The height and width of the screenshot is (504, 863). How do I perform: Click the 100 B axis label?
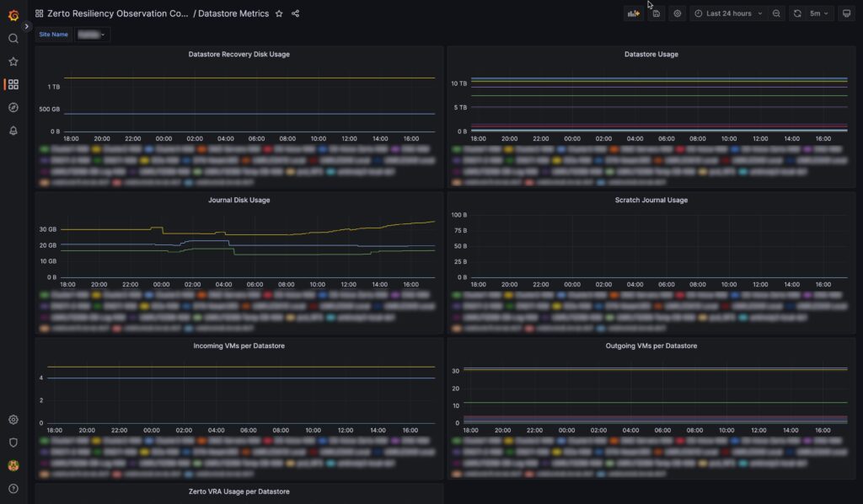click(459, 215)
